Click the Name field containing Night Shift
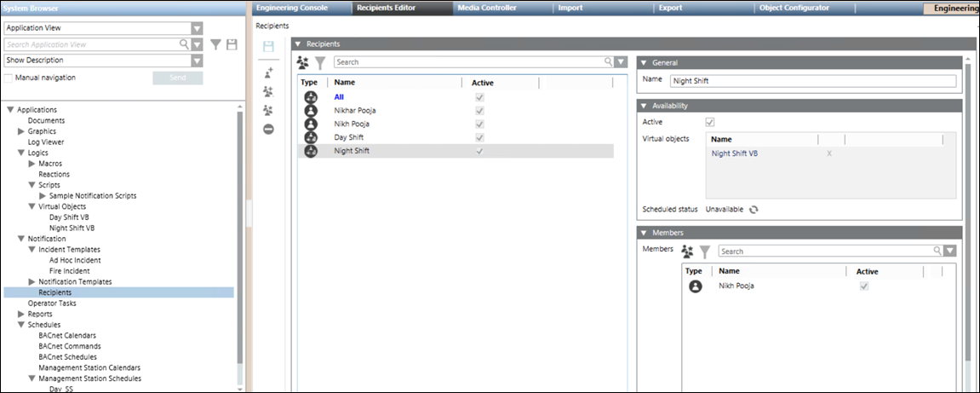This screenshot has height=393, width=980. [813, 81]
